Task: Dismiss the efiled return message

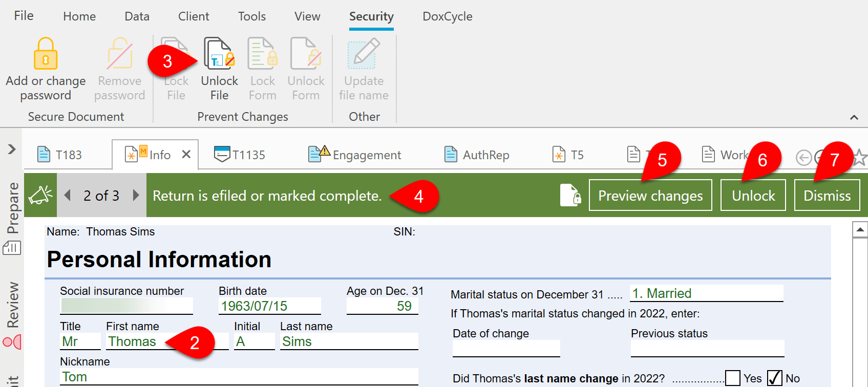Action: 827,195
